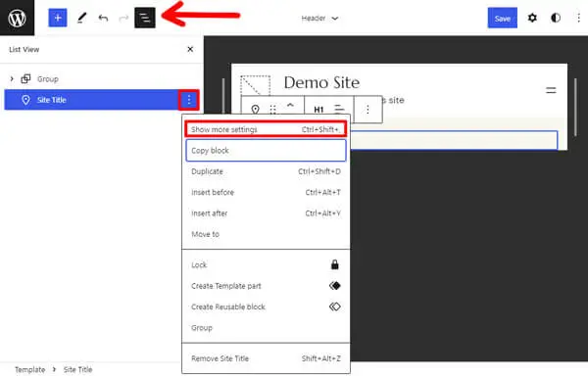This screenshot has width=588, height=376.
Task: Choose Remove Site Title
Action: coord(266,358)
